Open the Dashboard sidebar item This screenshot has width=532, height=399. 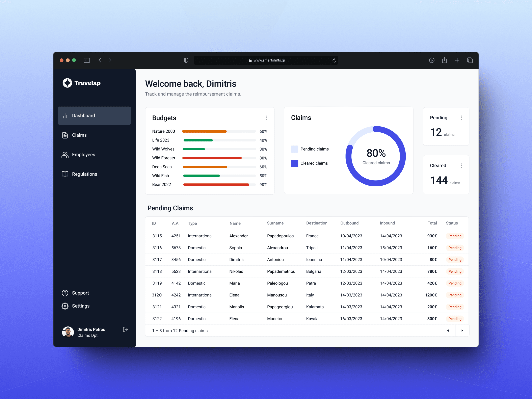[x=94, y=116]
